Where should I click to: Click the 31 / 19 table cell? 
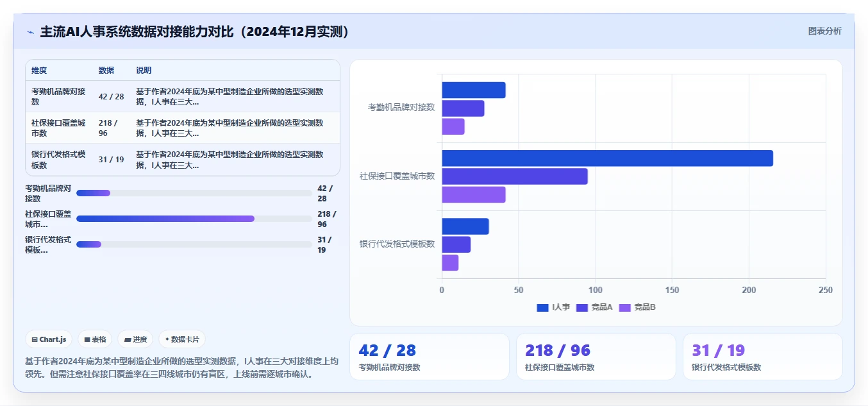112,160
